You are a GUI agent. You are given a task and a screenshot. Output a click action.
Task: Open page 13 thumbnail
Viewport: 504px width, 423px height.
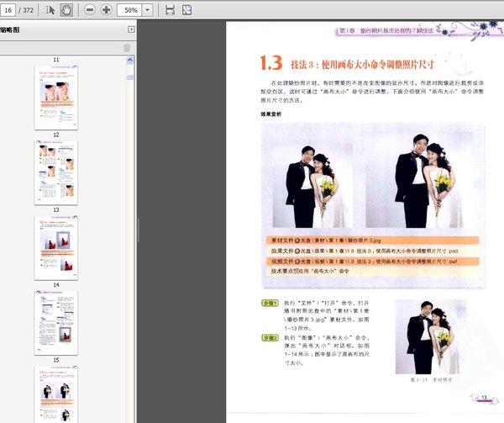[56, 248]
